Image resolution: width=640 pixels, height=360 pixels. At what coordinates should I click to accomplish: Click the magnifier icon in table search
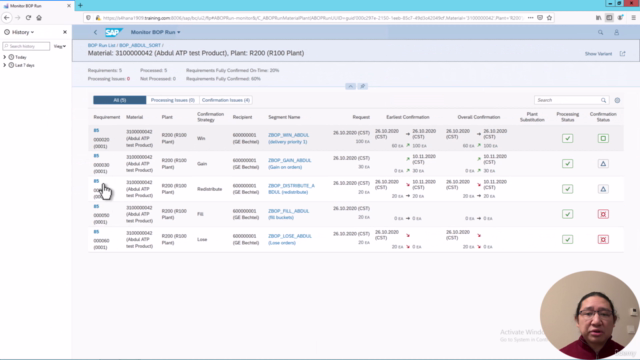click(x=604, y=100)
